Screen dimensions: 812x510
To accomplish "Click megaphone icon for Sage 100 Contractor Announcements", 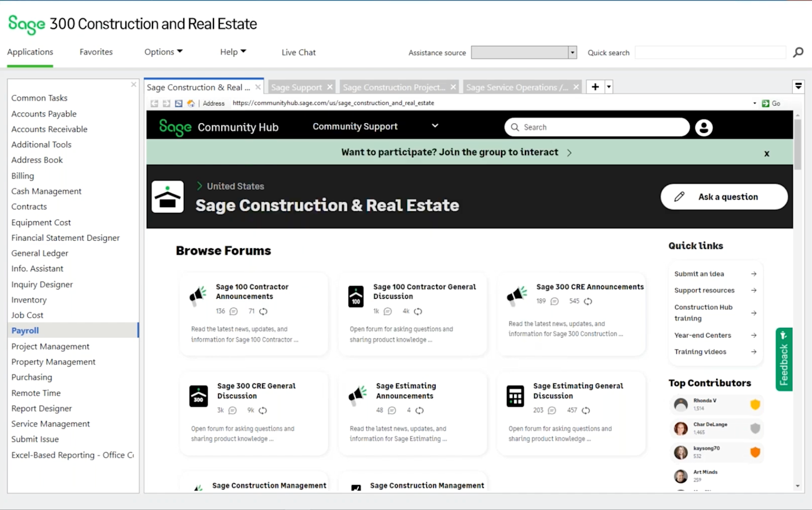I will [198, 296].
